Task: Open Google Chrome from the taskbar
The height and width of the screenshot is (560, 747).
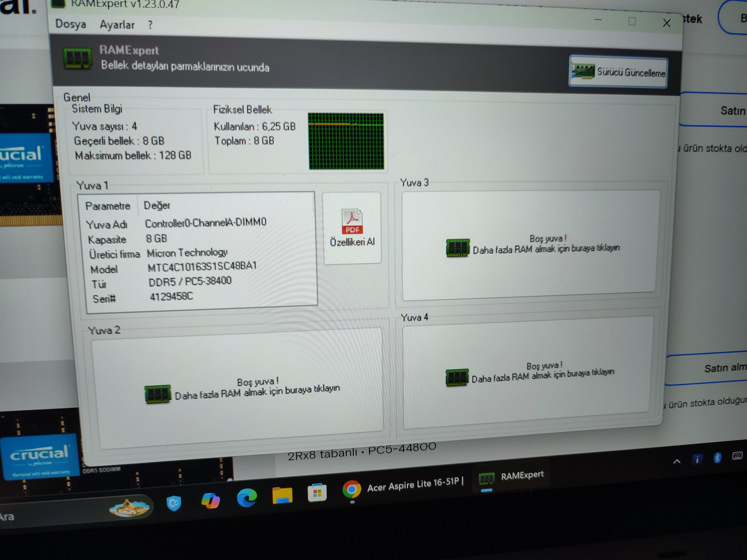Action: coord(351,489)
